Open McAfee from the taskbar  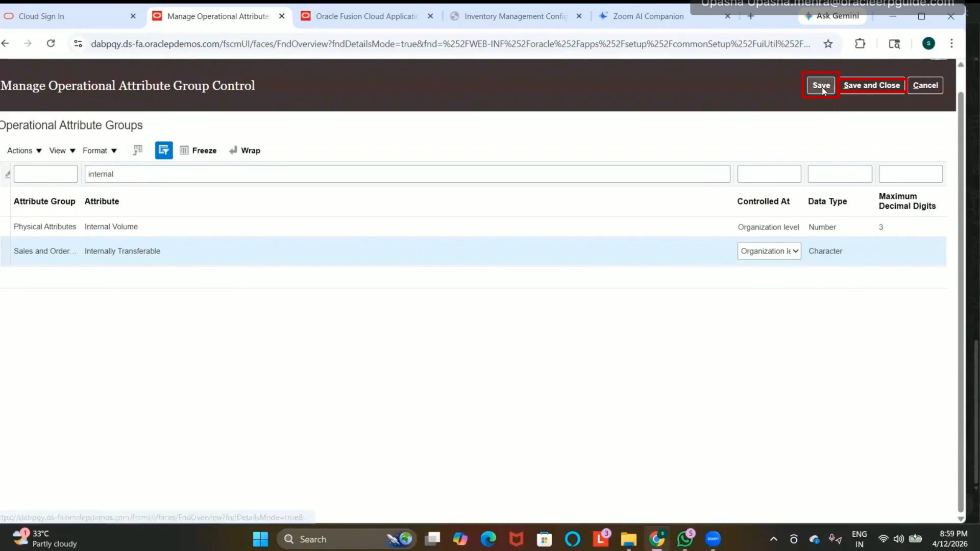click(x=517, y=539)
